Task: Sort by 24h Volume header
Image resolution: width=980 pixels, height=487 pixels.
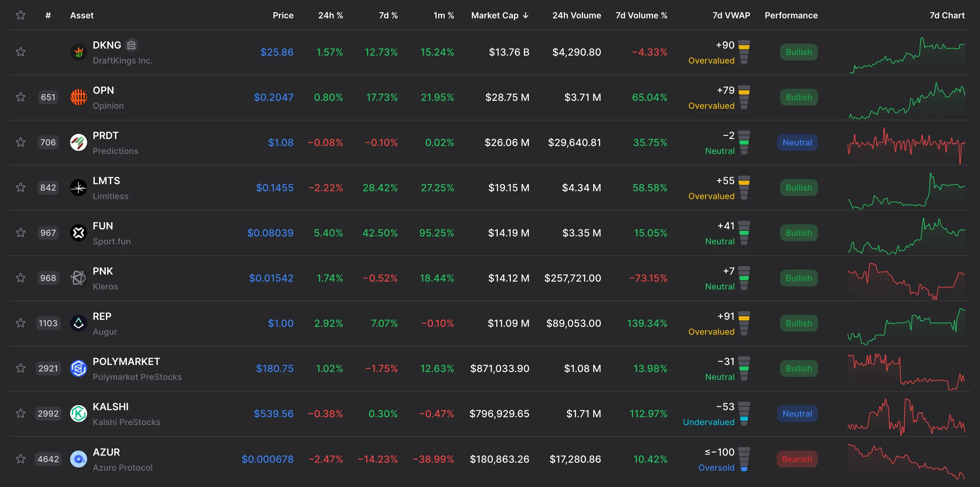Action: (x=577, y=15)
